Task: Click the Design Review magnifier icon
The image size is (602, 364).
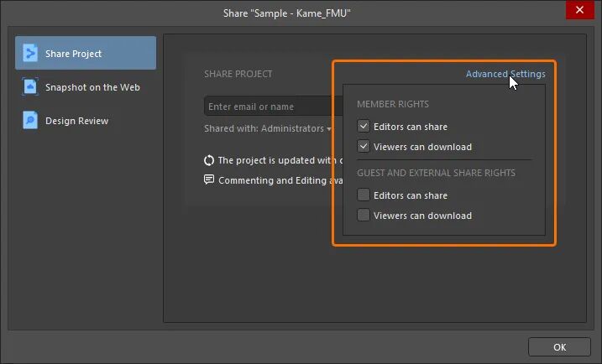Action: 30,121
